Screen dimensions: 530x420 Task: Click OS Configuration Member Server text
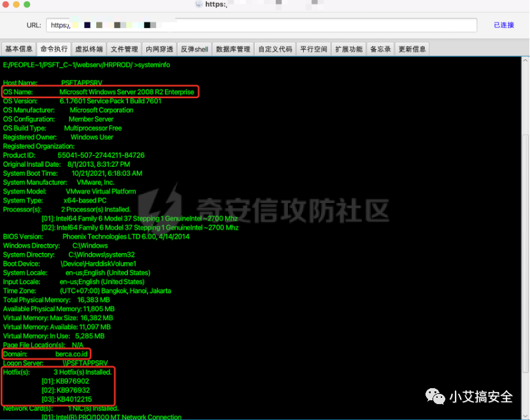click(x=91, y=119)
